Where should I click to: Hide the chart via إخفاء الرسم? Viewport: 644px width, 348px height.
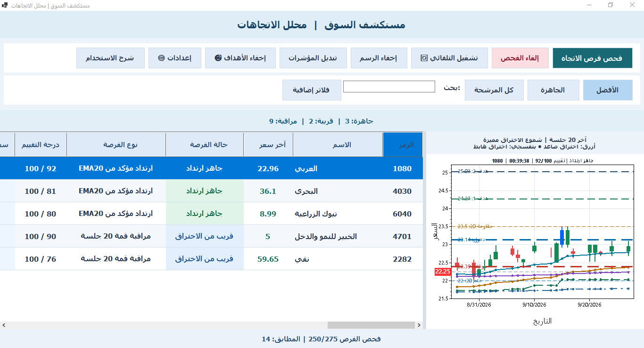378,58
